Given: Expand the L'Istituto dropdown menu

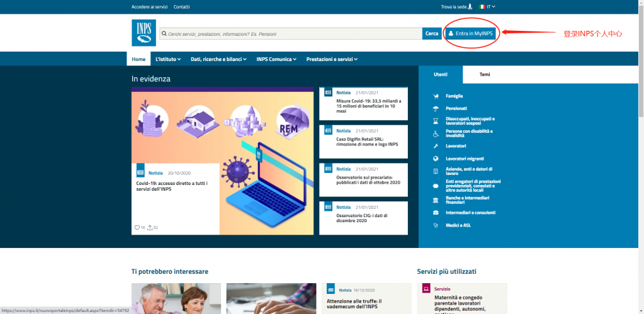Looking at the screenshot, I should [x=168, y=59].
